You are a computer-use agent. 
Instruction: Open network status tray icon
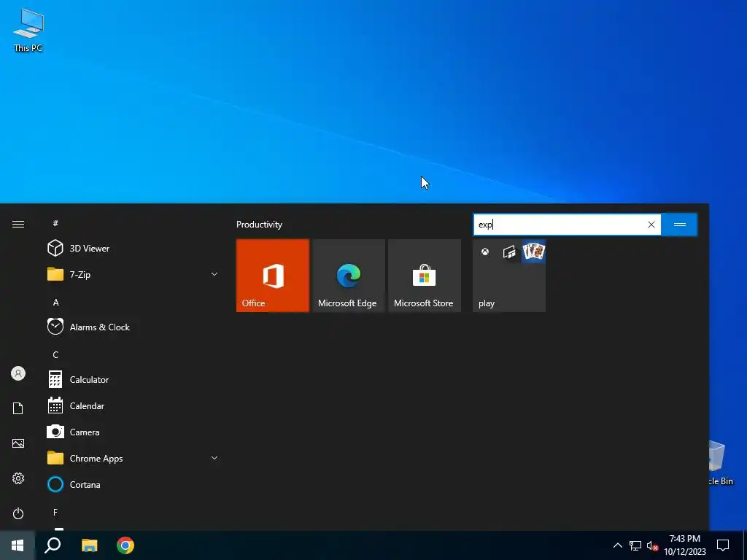point(635,545)
